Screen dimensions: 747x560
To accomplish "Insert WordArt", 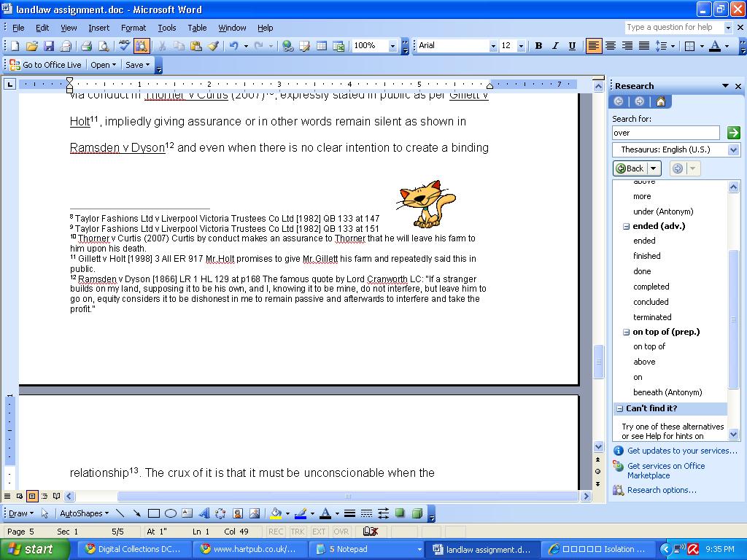I will (204, 513).
